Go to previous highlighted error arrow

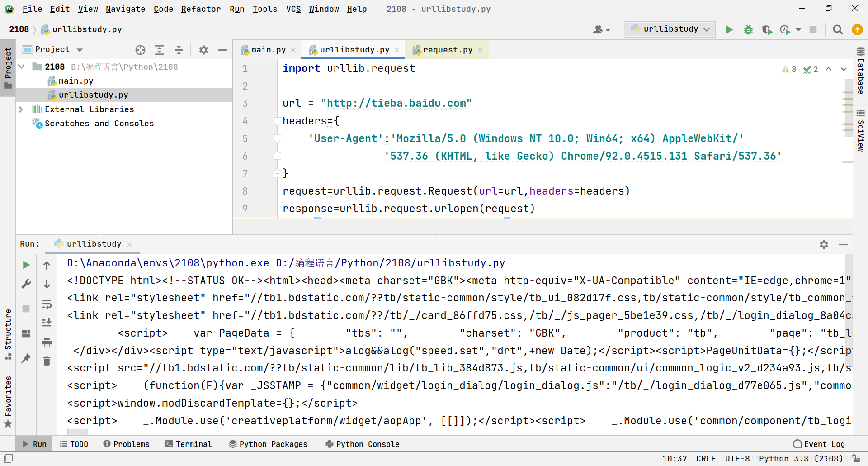pos(828,69)
